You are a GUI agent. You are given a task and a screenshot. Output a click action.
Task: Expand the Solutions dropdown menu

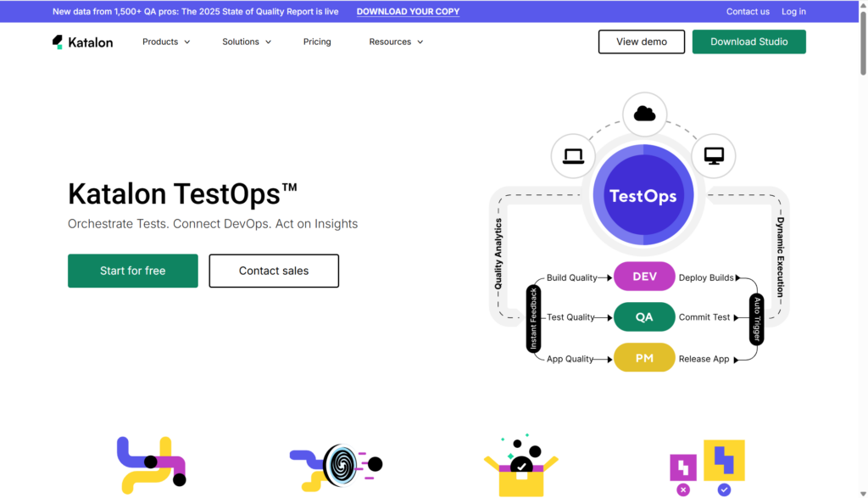pyautogui.click(x=247, y=42)
